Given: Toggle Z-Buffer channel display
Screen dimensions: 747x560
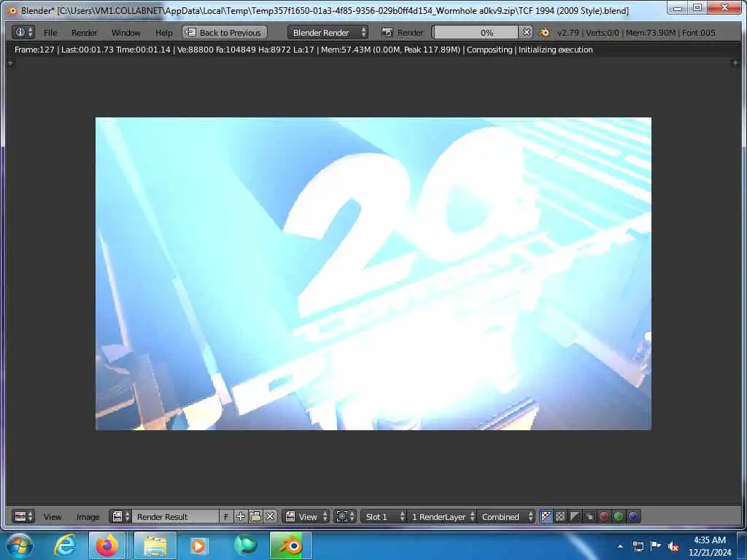Looking at the screenshot, I should click(589, 516).
